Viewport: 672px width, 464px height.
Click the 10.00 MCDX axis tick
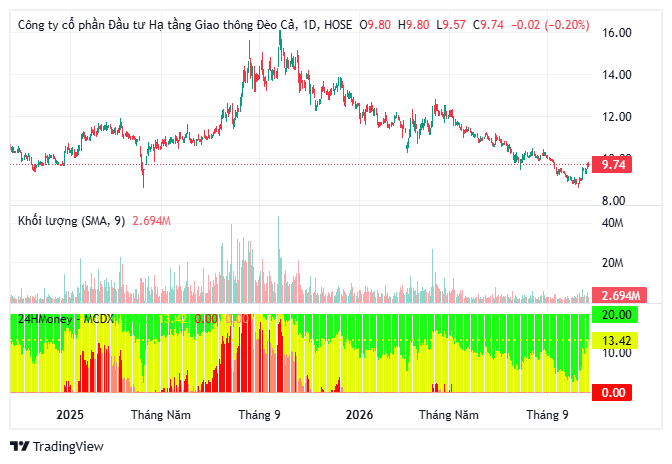point(617,354)
